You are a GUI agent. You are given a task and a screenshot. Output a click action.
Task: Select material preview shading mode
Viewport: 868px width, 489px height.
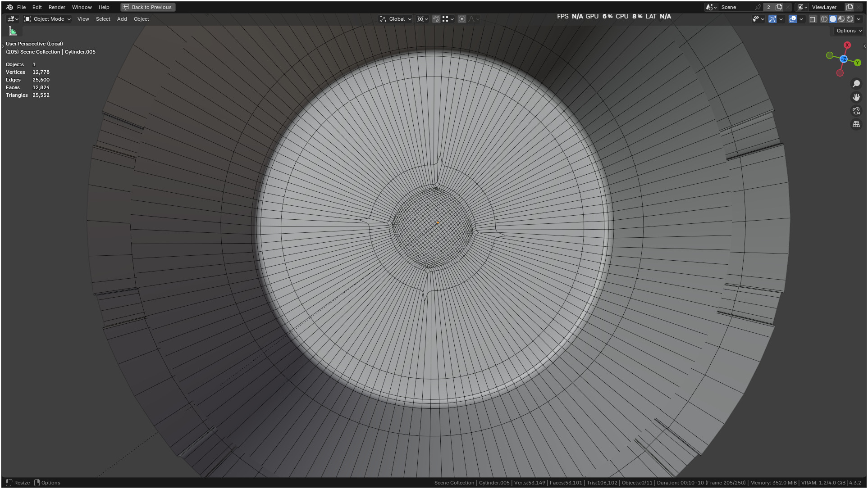click(841, 19)
